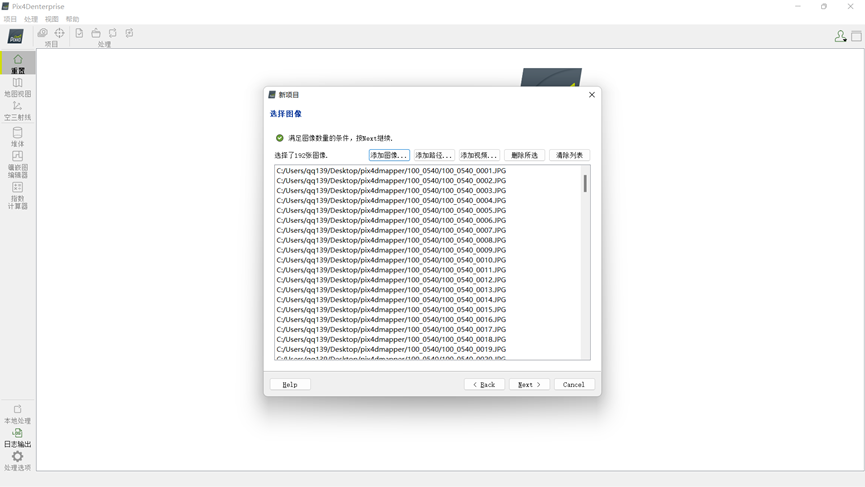
Task: Click the reoptimize cycle arrows toolbar icon
Action: 113,33
